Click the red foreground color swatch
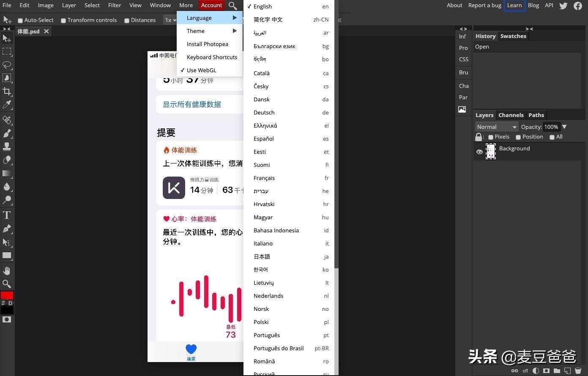 click(7, 295)
